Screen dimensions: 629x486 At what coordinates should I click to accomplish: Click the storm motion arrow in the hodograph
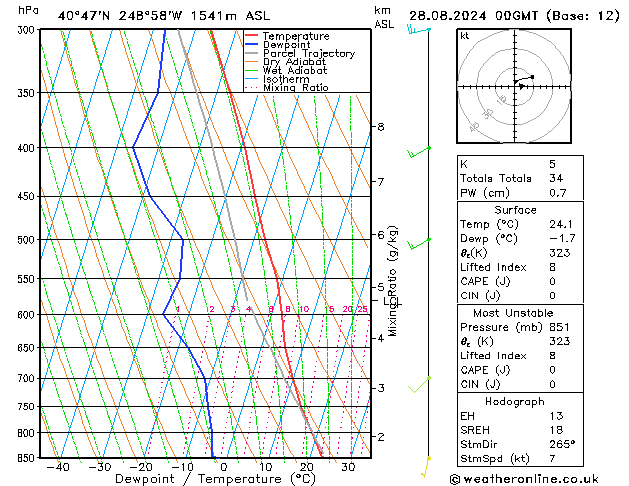tap(521, 86)
